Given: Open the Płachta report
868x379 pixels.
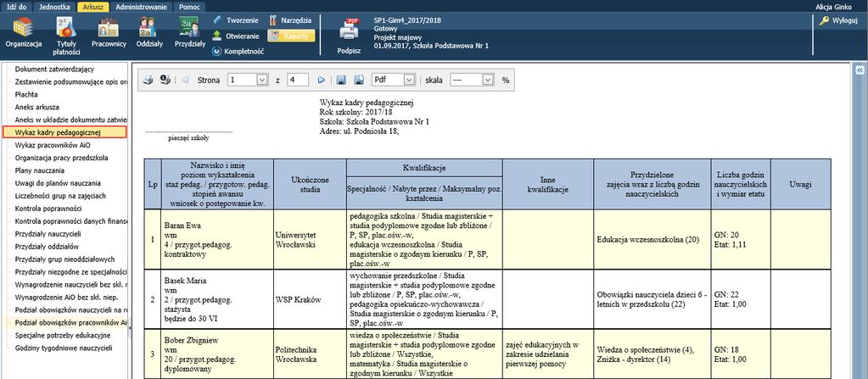Looking at the screenshot, I should 26,95.
